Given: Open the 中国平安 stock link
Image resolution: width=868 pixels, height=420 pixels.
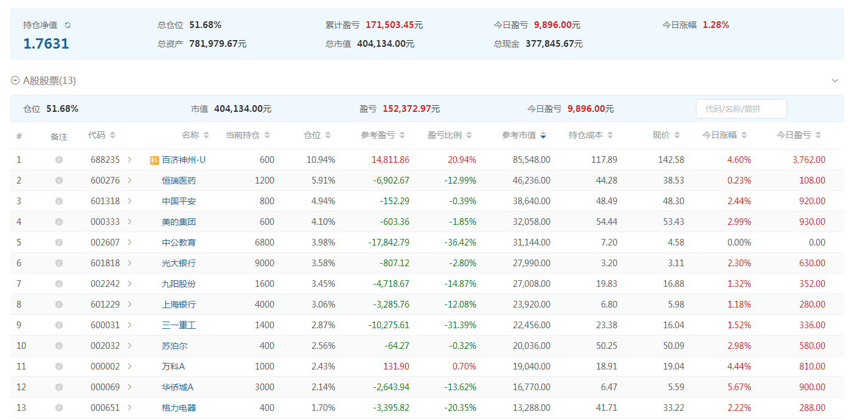Looking at the screenshot, I should (x=179, y=201).
